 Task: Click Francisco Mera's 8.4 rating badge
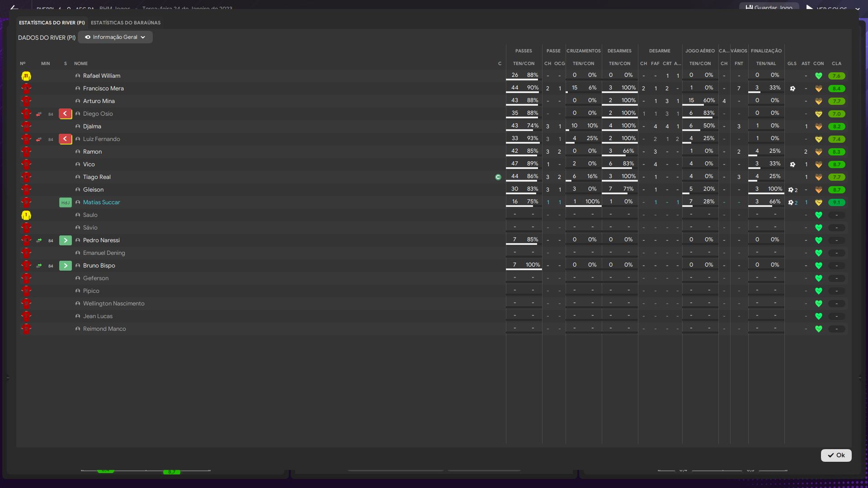(837, 89)
